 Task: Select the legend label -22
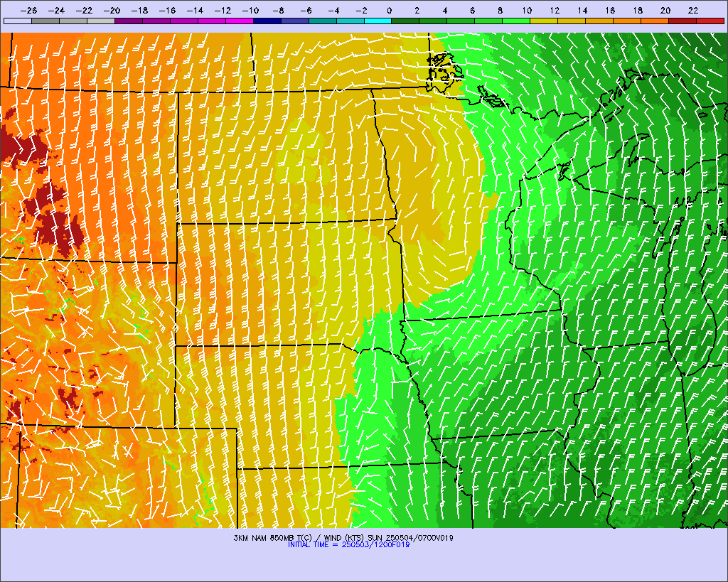(84, 10)
